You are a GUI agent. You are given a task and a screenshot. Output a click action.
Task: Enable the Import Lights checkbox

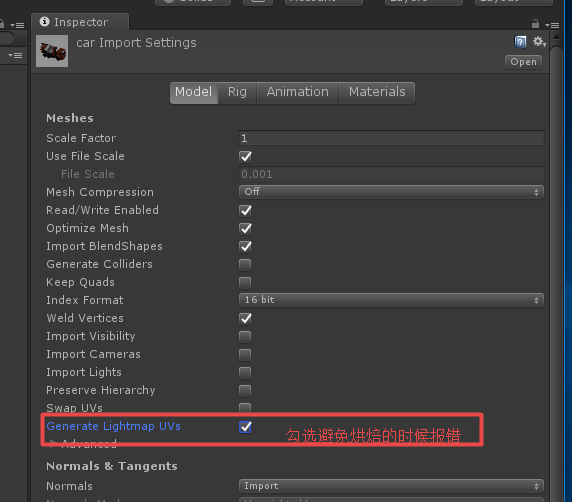pos(245,372)
